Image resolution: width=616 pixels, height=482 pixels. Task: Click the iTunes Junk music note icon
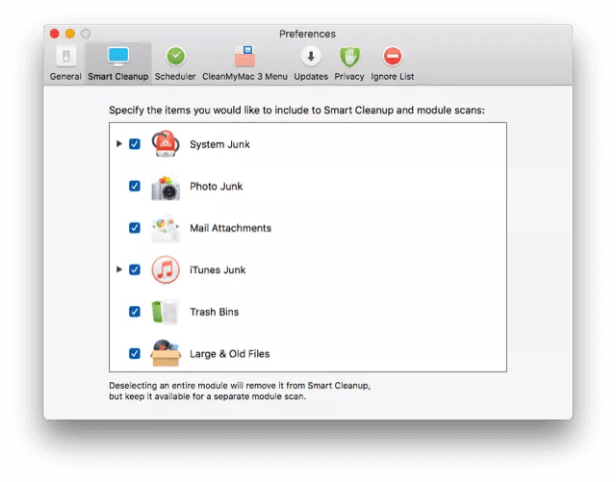tap(165, 270)
